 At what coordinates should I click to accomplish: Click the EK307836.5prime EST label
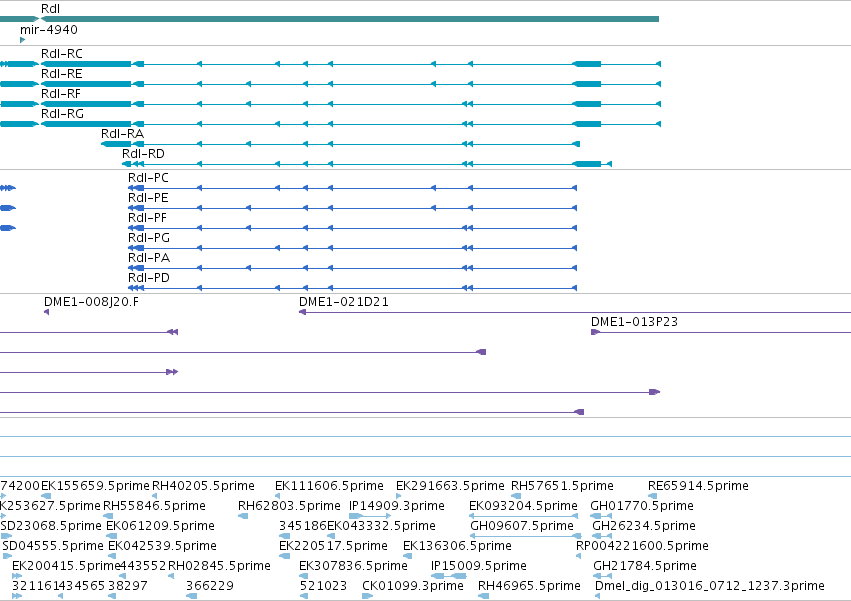353,566
